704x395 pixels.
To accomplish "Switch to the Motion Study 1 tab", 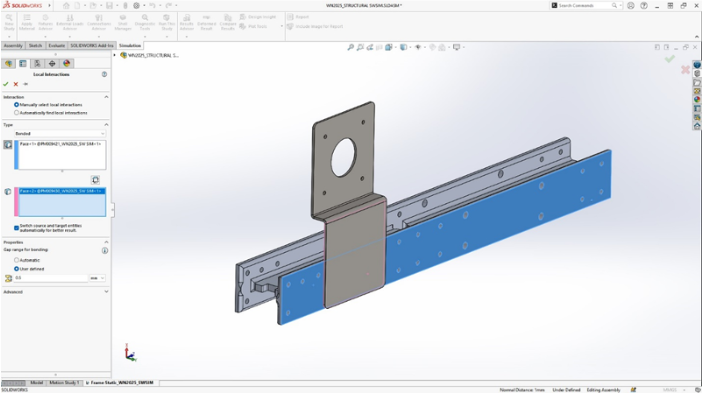I will pyautogui.click(x=64, y=382).
